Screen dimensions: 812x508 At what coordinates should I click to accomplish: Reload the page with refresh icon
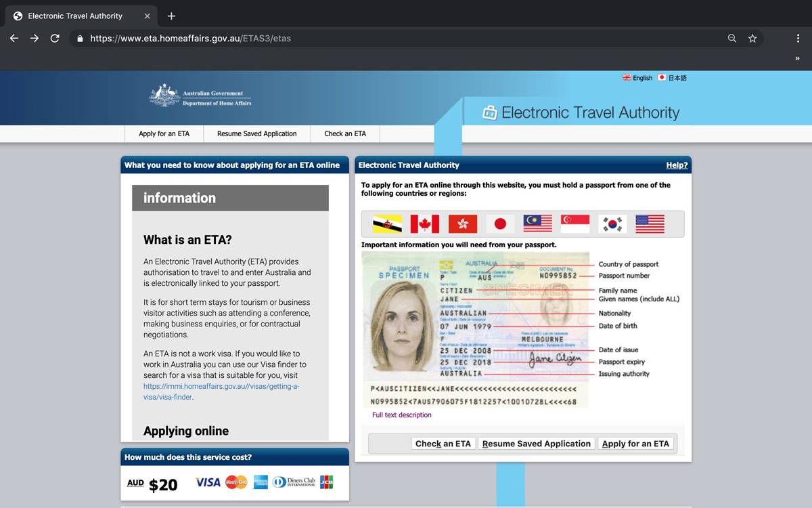coord(55,39)
